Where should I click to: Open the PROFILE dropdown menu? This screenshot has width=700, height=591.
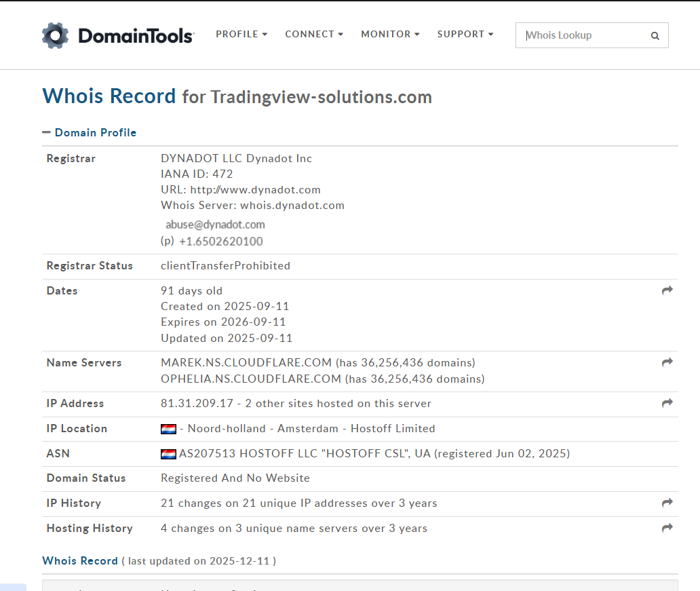click(x=241, y=35)
